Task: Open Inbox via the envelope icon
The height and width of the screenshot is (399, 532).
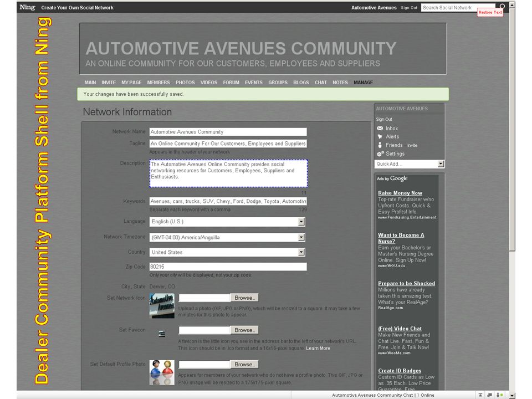Action: click(380, 128)
